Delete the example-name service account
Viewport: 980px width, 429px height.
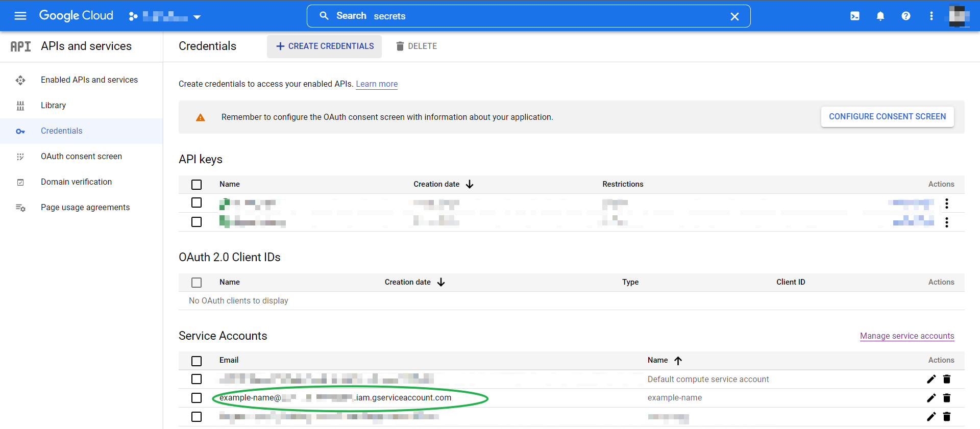pyautogui.click(x=947, y=398)
